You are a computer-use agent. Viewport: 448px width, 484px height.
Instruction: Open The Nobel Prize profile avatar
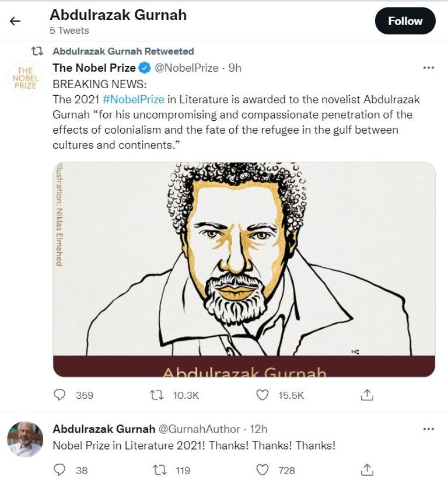coord(25,77)
